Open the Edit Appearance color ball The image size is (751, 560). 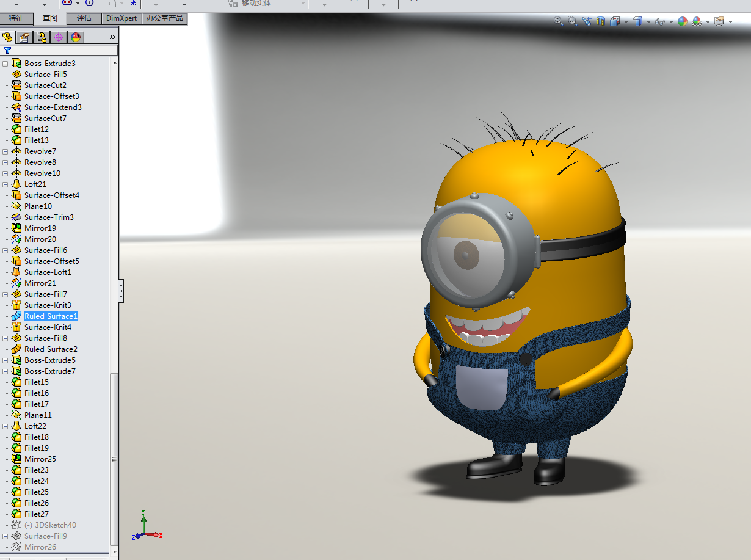point(682,21)
